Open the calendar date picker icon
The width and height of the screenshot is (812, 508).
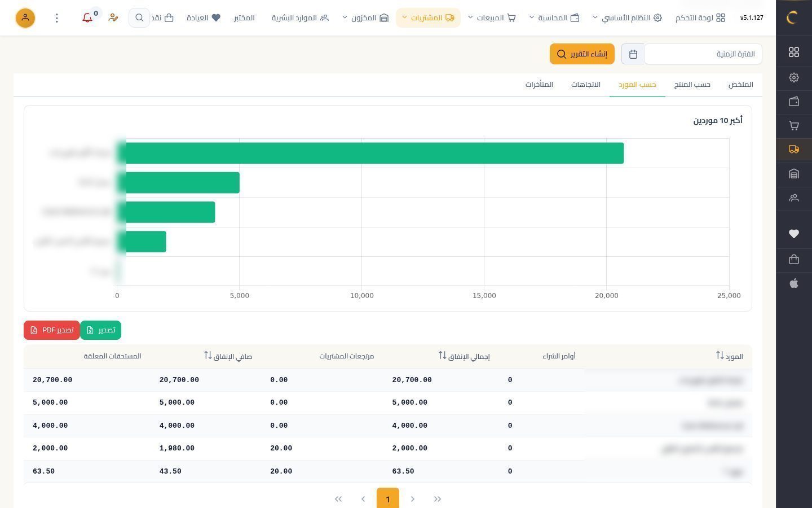[x=633, y=54]
